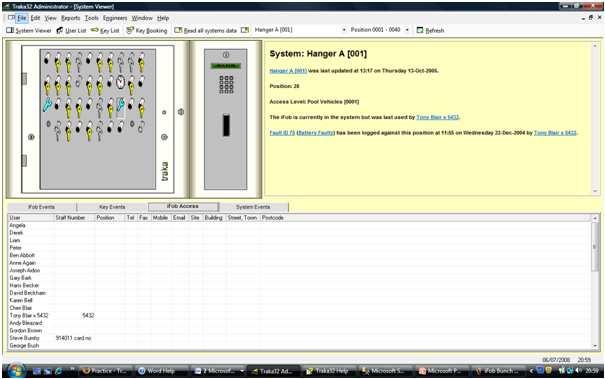Select the Ben Abbott row
Screen dimensions: 605x379
tap(299, 255)
